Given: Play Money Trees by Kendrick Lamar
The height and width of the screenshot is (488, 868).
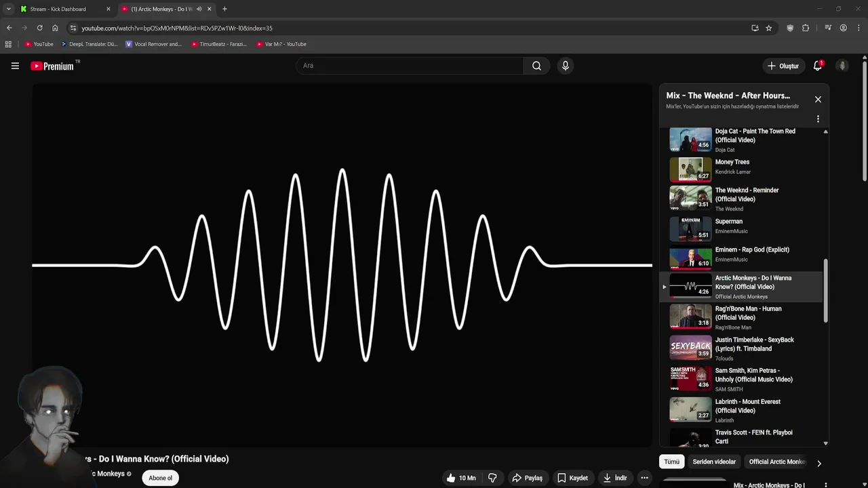Looking at the screenshot, I should coord(741,170).
